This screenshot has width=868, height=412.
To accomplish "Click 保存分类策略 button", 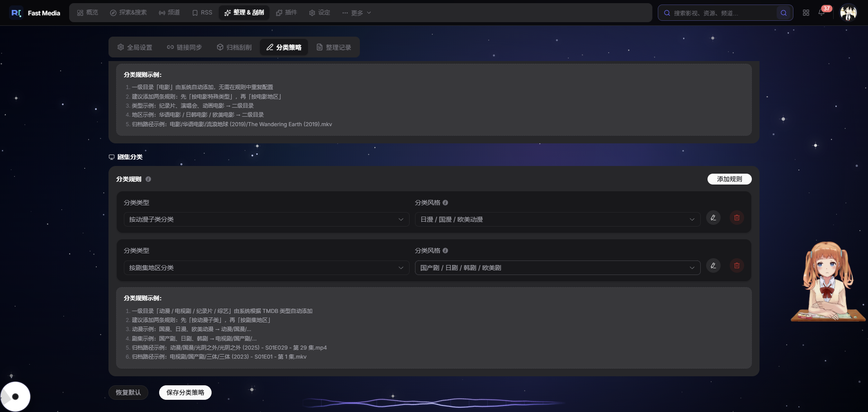I will point(185,393).
